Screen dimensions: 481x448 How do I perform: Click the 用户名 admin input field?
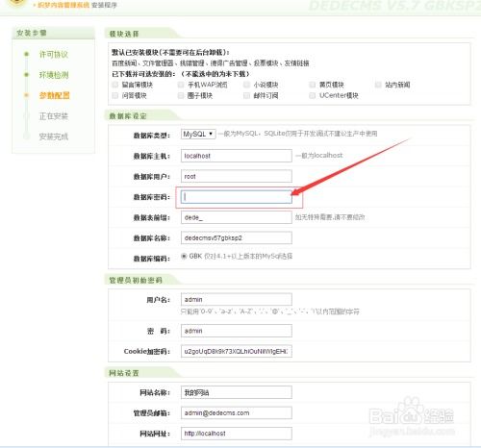tap(237, 300)
